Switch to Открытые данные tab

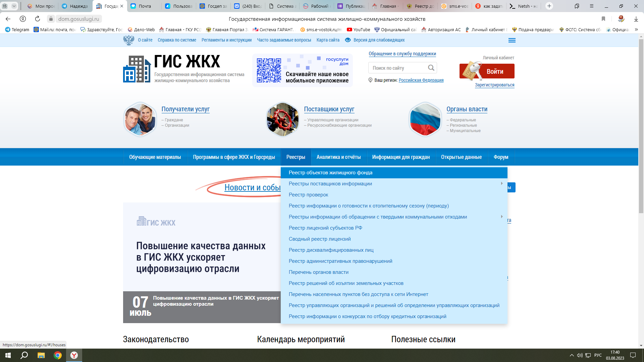[x=461, y=157]
